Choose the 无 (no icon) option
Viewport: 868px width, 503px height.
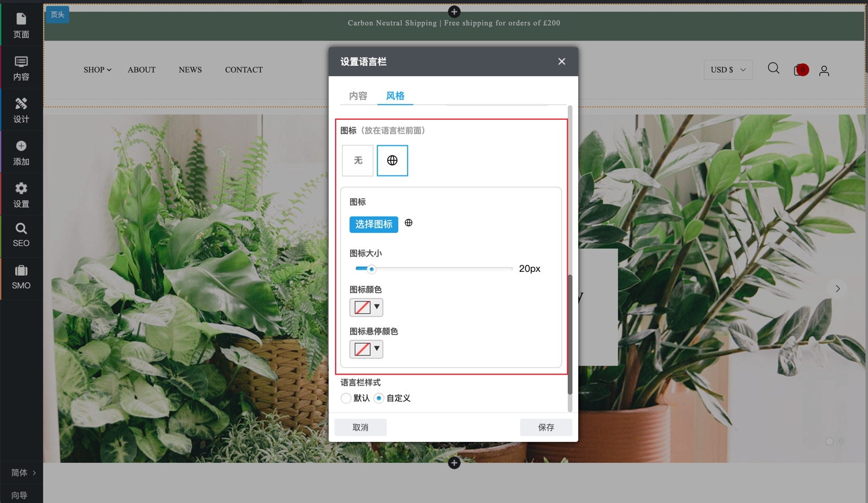(x=358, y=161)
